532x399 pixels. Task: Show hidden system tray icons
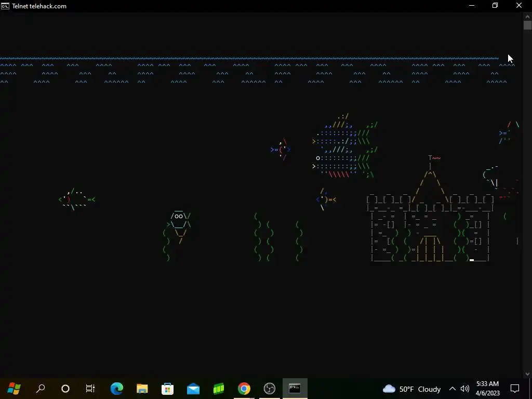[453, 389]
